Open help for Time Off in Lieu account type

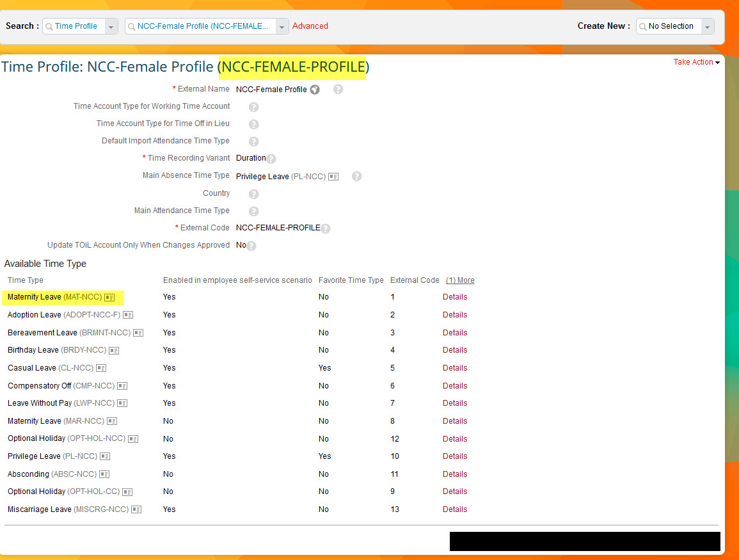[253, 124]
